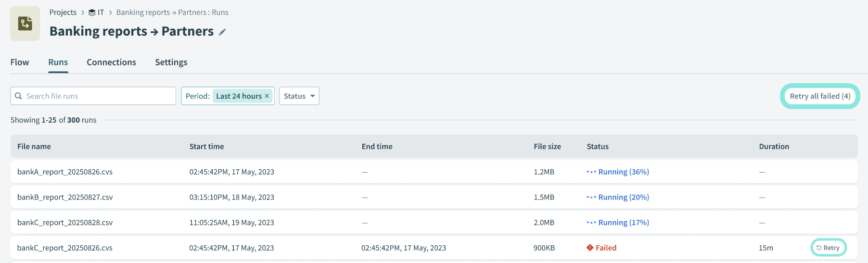Select the bankA_report_20250826.cvs row
This screenshot has height=263, width=868.
pos(65,172)
